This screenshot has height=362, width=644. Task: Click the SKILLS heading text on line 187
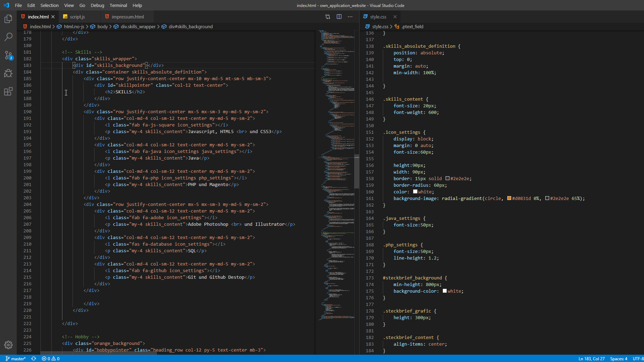[123, 92]
